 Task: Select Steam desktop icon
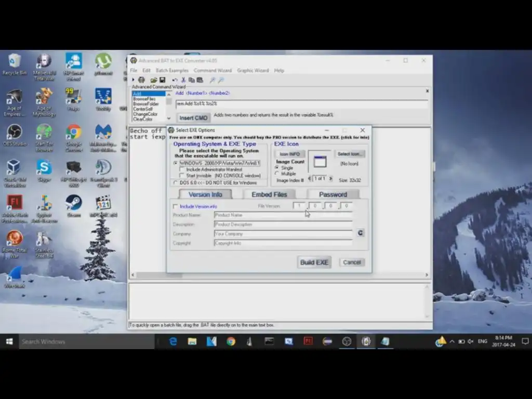pyautogui.click(x=74, y=206)
